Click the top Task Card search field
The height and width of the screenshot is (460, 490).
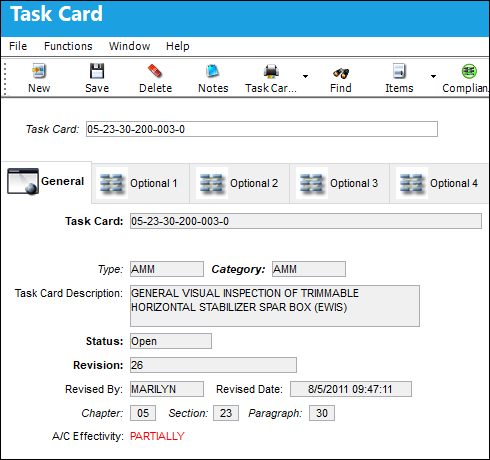click(262, 129)
